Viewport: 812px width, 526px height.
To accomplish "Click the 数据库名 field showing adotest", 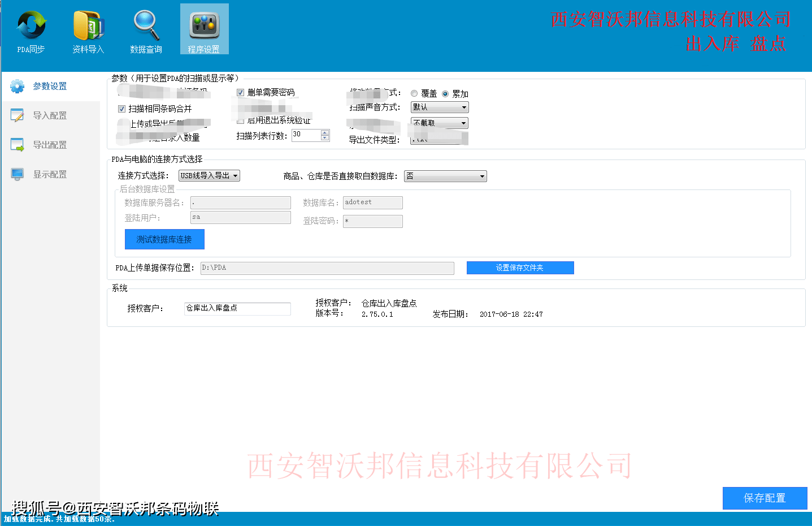I will [373, 202].
